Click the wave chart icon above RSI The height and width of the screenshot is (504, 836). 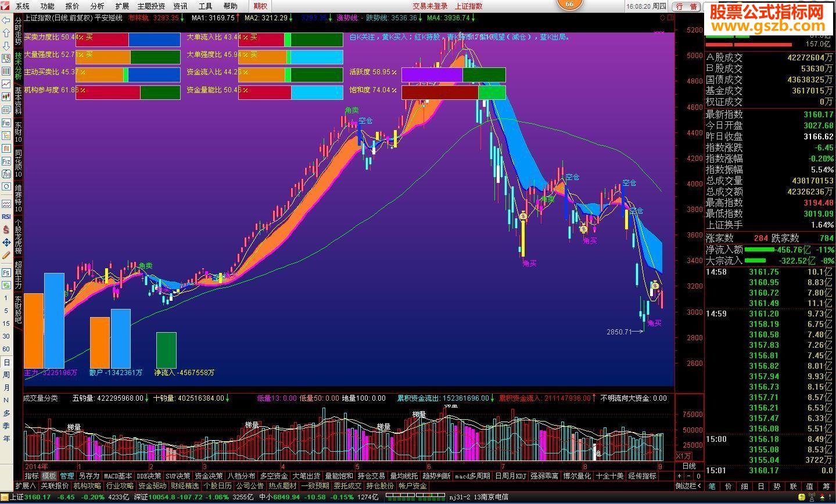click(6, 204)
